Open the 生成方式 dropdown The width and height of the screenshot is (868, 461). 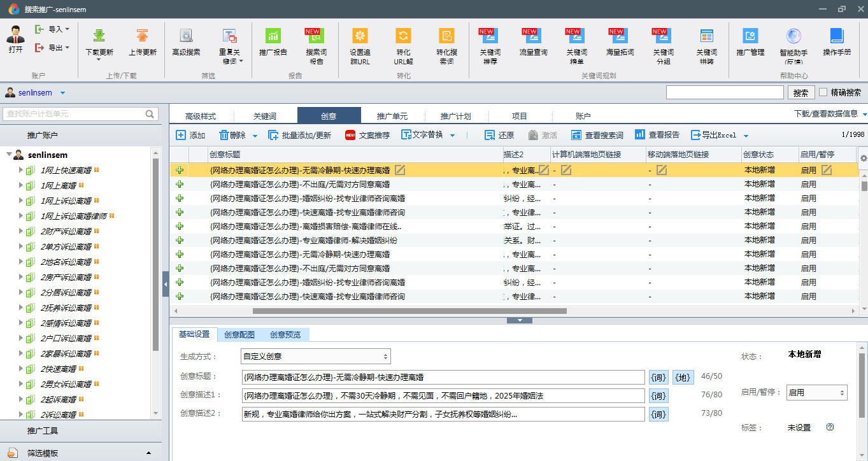[x=315, y=357]
